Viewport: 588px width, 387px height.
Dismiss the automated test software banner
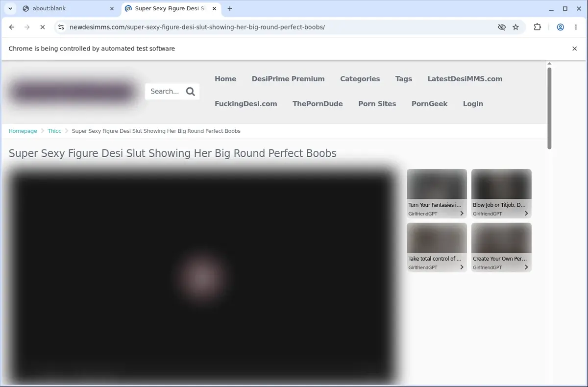(575, 48)
